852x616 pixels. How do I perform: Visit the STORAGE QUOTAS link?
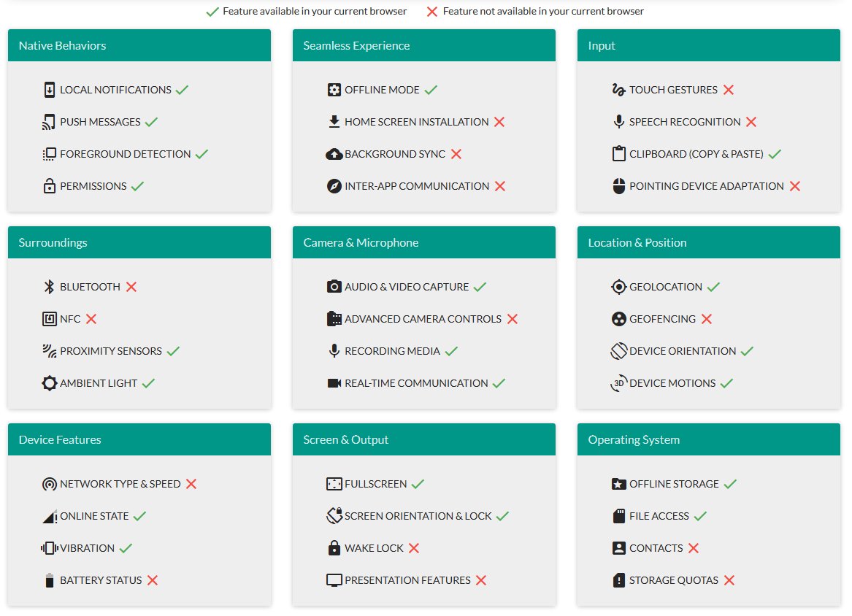click(x=674, y=580)
